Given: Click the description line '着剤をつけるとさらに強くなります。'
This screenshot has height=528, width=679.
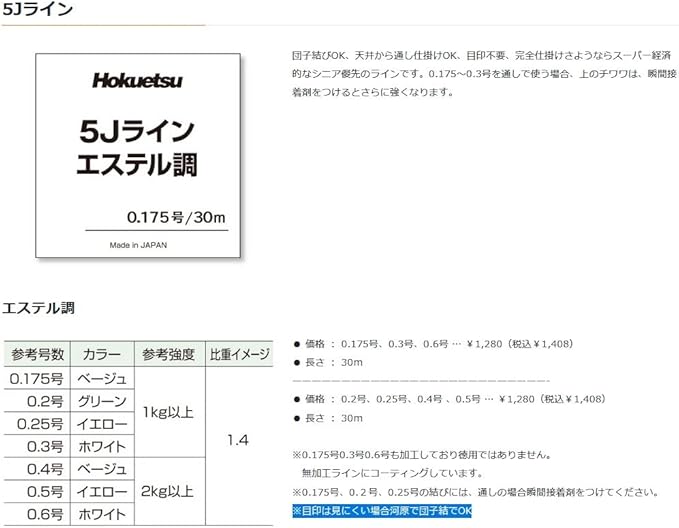Looking at the screenshot, I should 373,92.
